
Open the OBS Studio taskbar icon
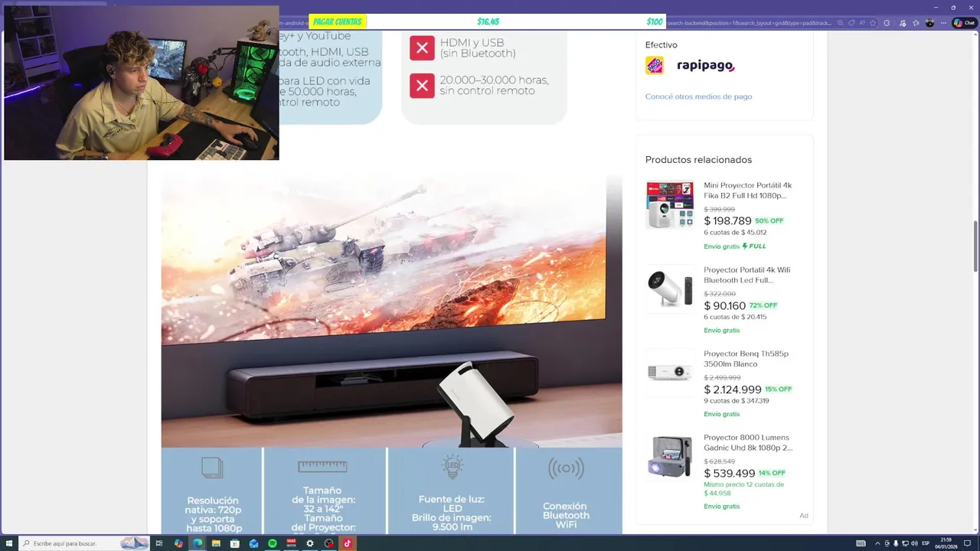(329, 543)
